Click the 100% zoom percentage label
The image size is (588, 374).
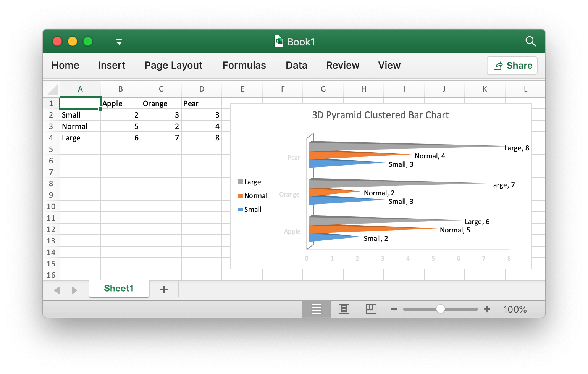[x=514, y=309]
